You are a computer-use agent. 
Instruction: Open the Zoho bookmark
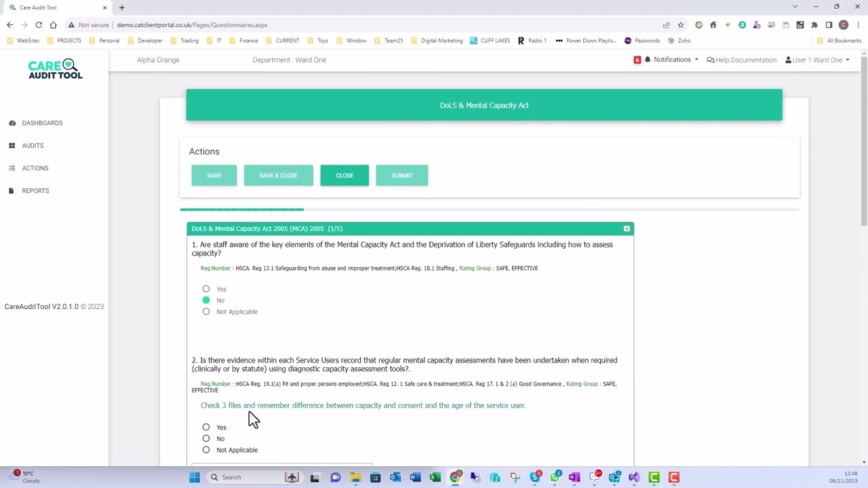click(x=679, y=41)
